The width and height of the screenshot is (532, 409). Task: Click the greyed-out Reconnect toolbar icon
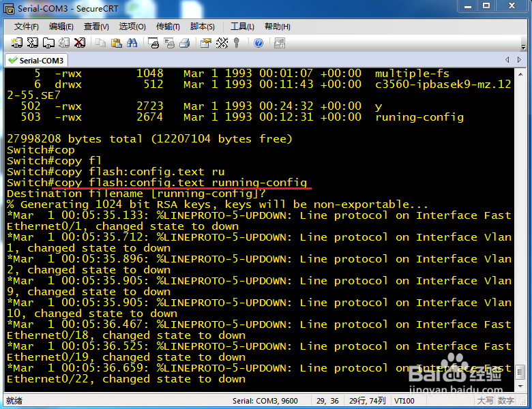(64, 43)
